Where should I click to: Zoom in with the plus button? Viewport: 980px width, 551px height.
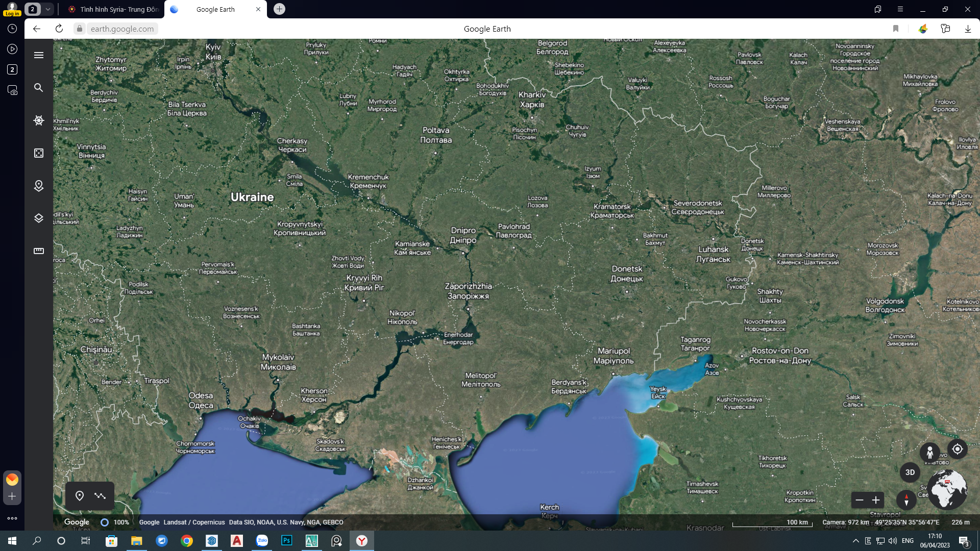[876, 500]
